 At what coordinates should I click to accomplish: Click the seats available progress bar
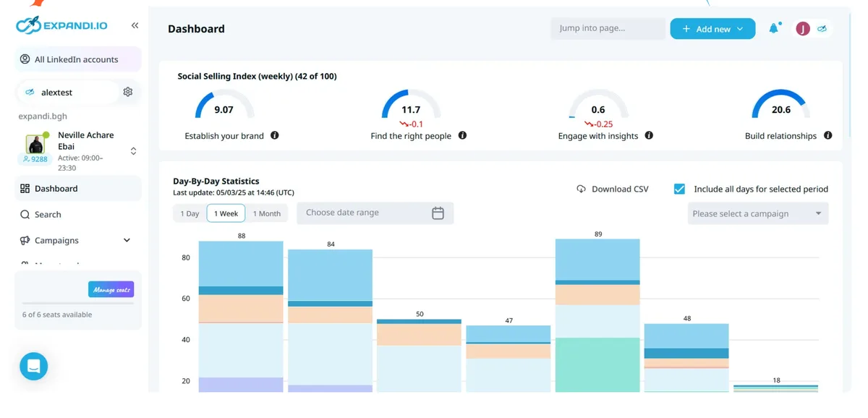pos(78,303)
